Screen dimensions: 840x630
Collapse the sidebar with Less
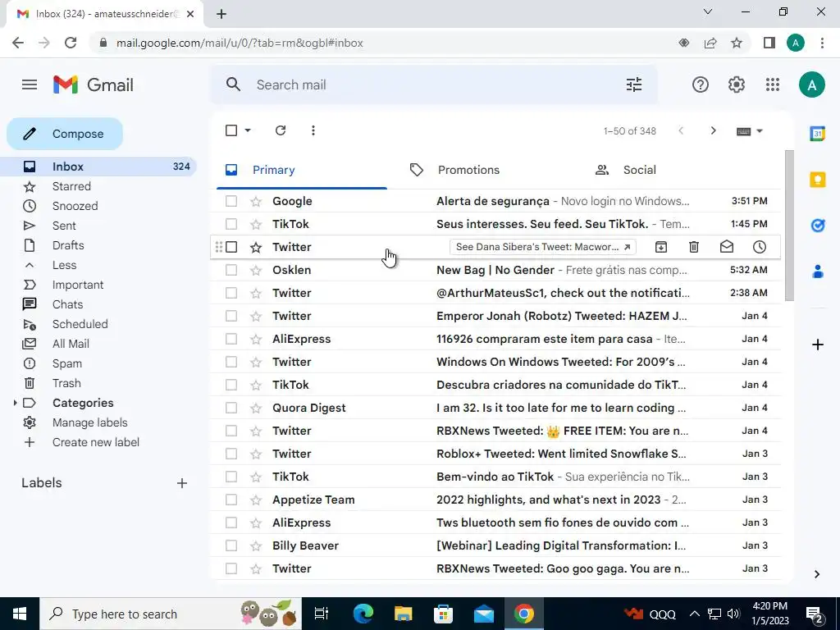click(x=64, y=265)
